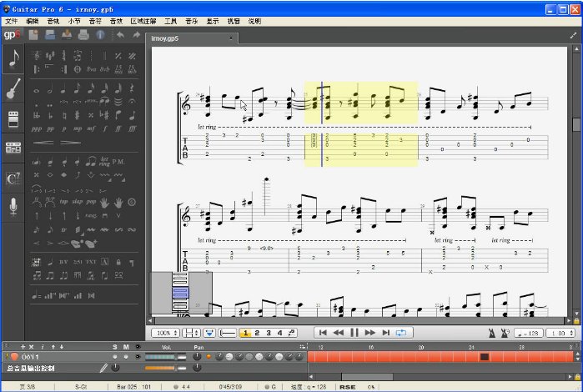
Task: Open the relative speed 1.00 dropdown
Action: point(560,334)
